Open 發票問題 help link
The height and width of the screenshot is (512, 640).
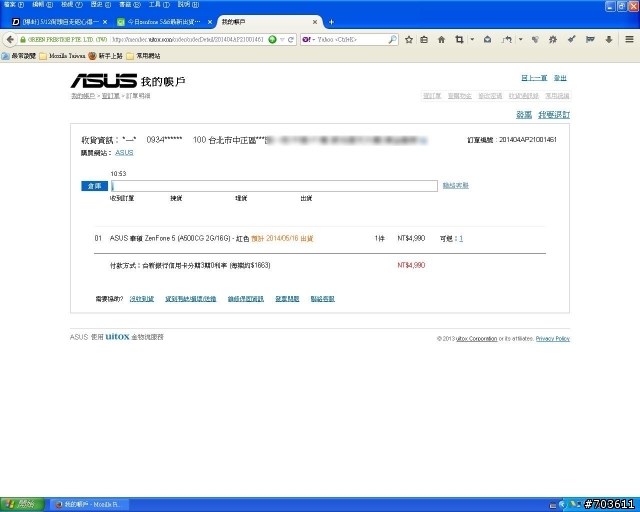click(287, 299)
